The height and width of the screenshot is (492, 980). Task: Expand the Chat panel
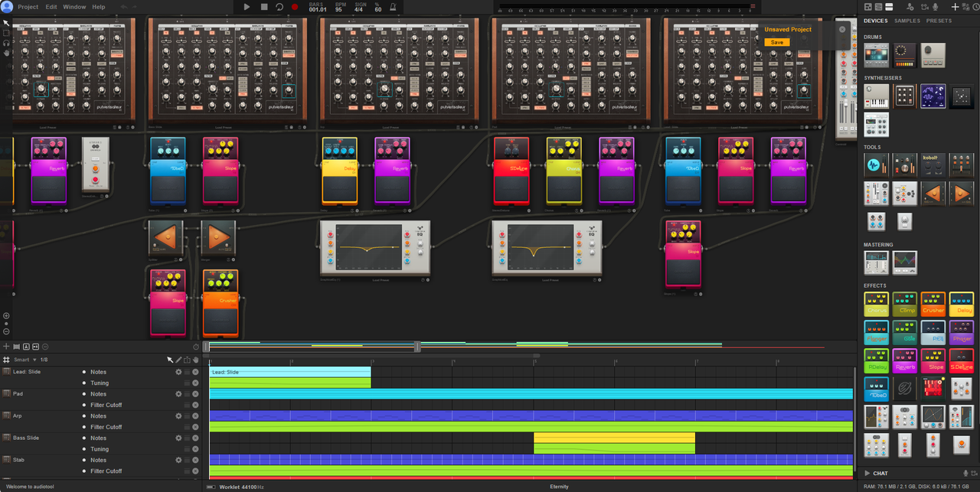(x=867, y=473)
